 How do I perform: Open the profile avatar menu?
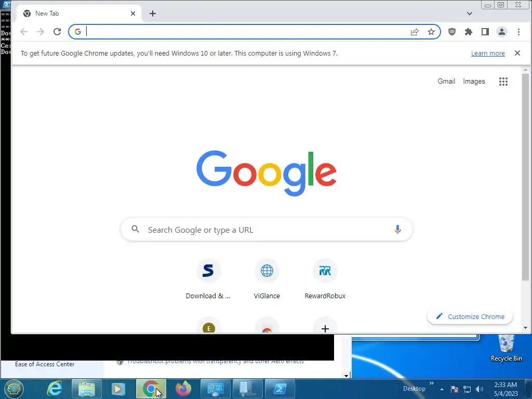pyautogui.click(x=501, y=32)
